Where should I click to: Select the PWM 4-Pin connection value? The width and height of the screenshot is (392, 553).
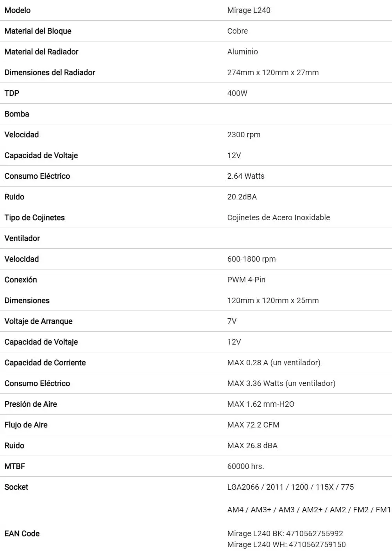point(246,280)
